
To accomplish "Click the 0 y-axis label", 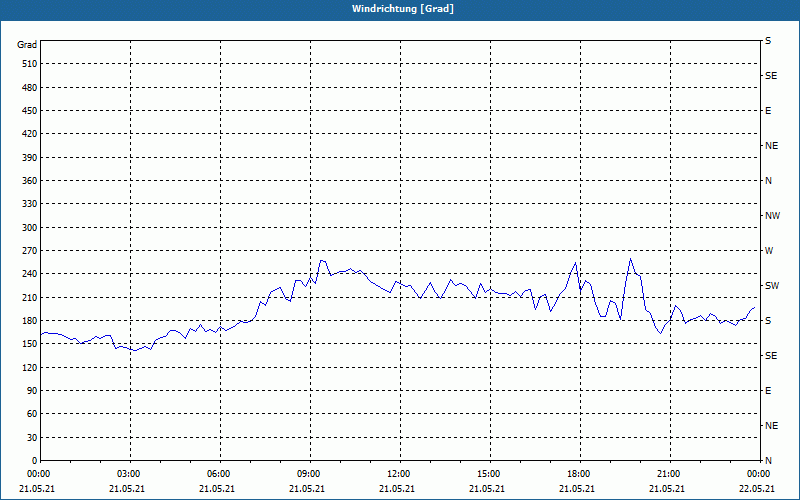I will tap(35, 460).
